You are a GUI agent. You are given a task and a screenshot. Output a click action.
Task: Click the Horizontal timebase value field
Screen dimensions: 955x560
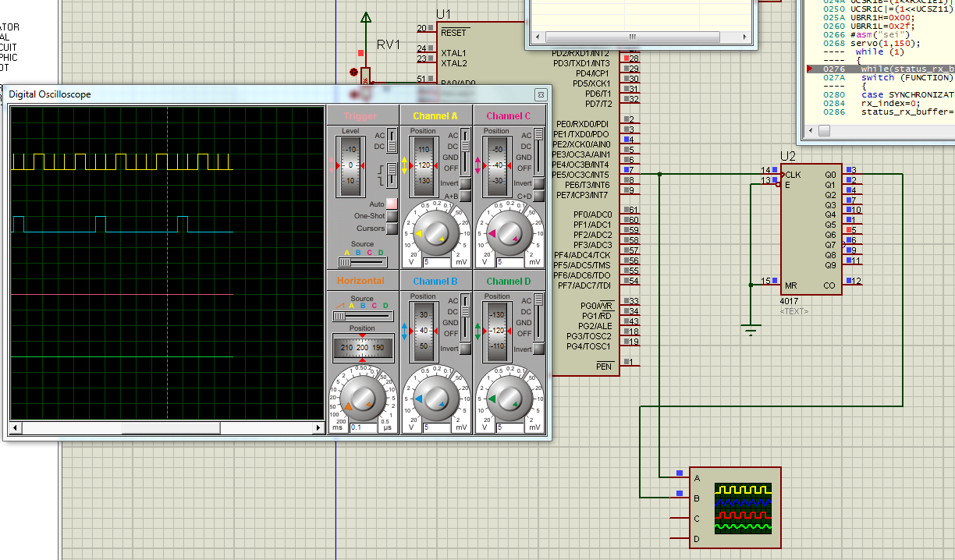pyautogui.click(x=362, y=427)
